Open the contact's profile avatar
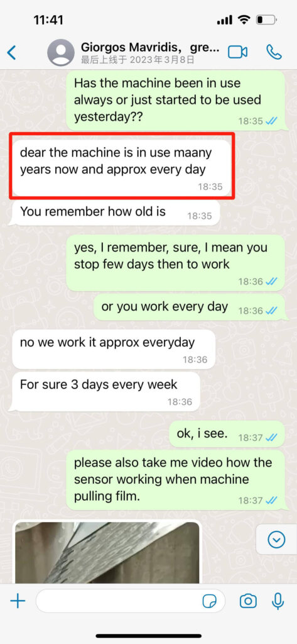Image resolution: width=297 pixels, height=644 pixels. [x=61, y=53]
